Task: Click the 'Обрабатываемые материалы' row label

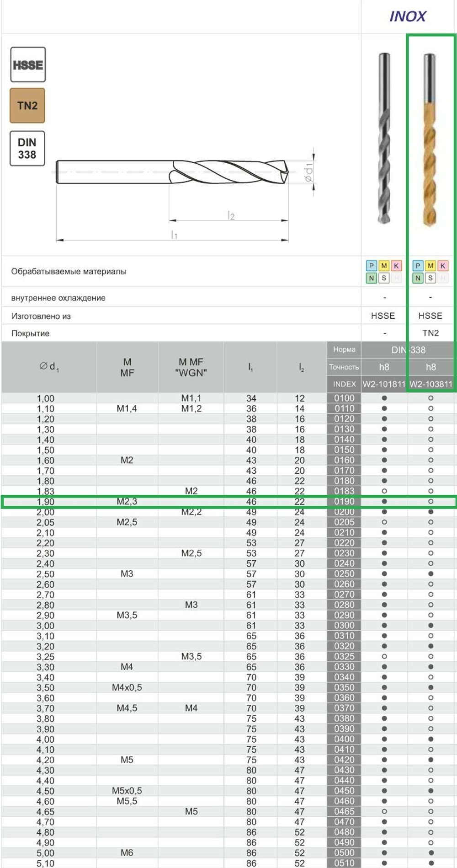Action: (x=69, y=272)
